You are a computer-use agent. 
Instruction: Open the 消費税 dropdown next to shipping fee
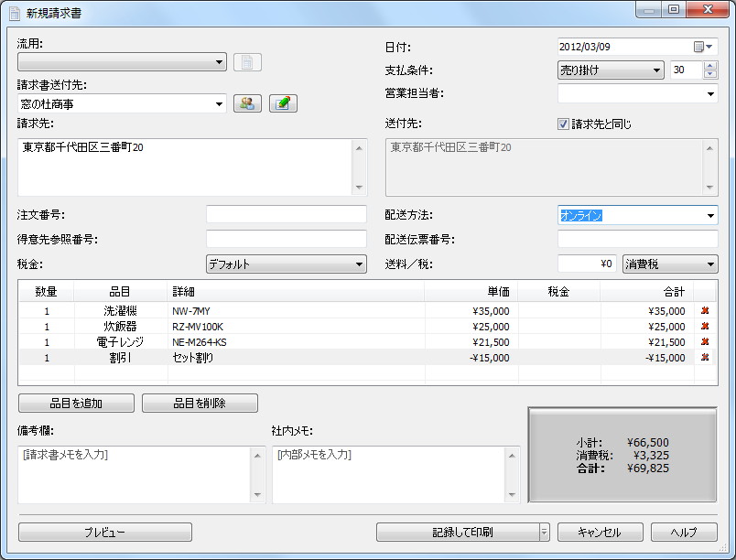709,263
